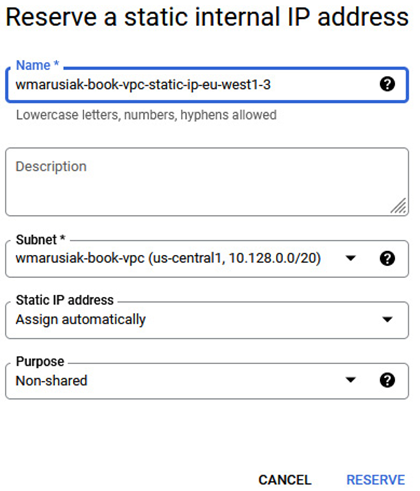Click the lowercase letters hint text
This screenshot has height=491, width=420.
tap(146, 115)
